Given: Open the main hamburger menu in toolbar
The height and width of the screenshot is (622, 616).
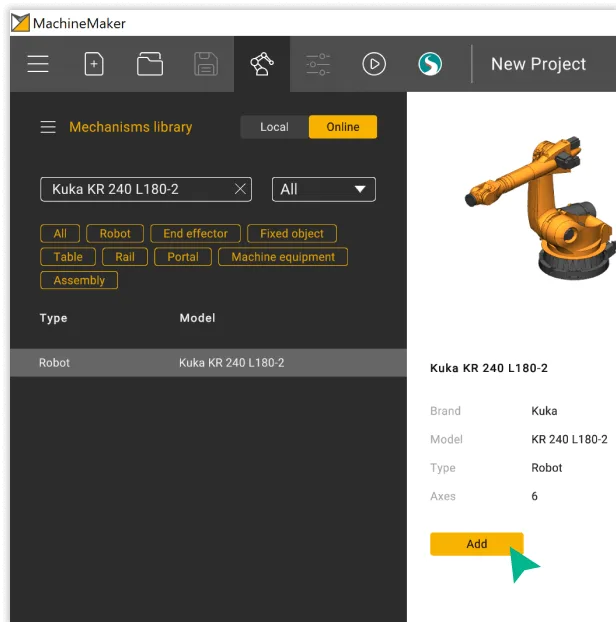Looking at the screenshot, I should (38, 64).
